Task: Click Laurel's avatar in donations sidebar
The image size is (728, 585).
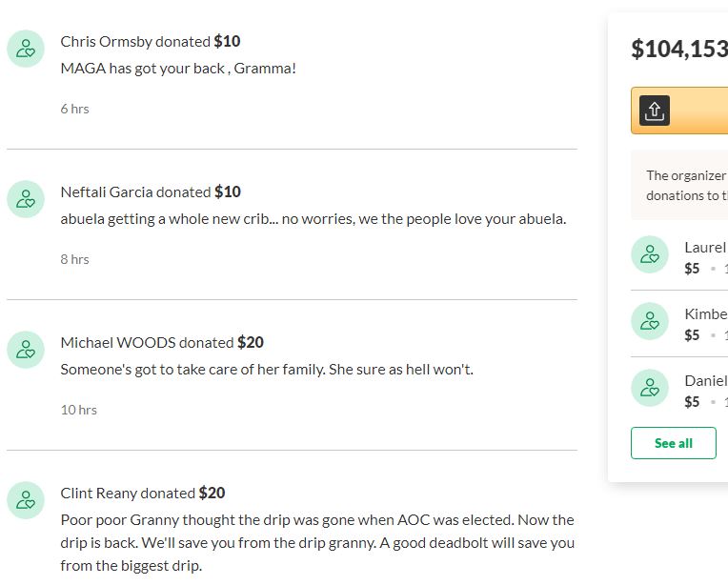Action: click(650, 254)
